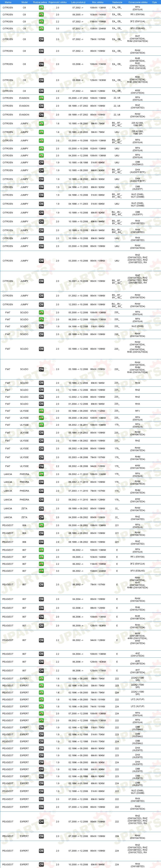The width and height of the screenshot is (161, 868).
Task: Click the 806 model cell in the RFN row
Action: coord(24,525)
